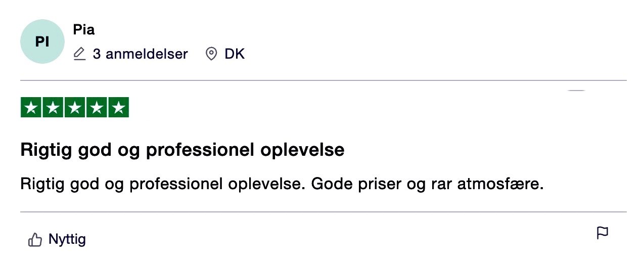The width and height of the screenshot is (644, 263).
Task: Click the fifth green star
Action: (118, 107)
